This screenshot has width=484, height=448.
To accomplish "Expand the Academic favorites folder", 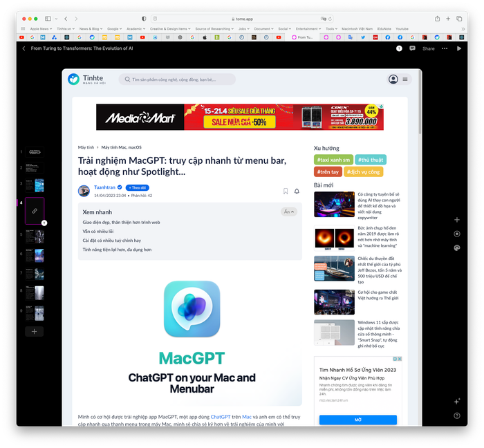I will [136, 29].
